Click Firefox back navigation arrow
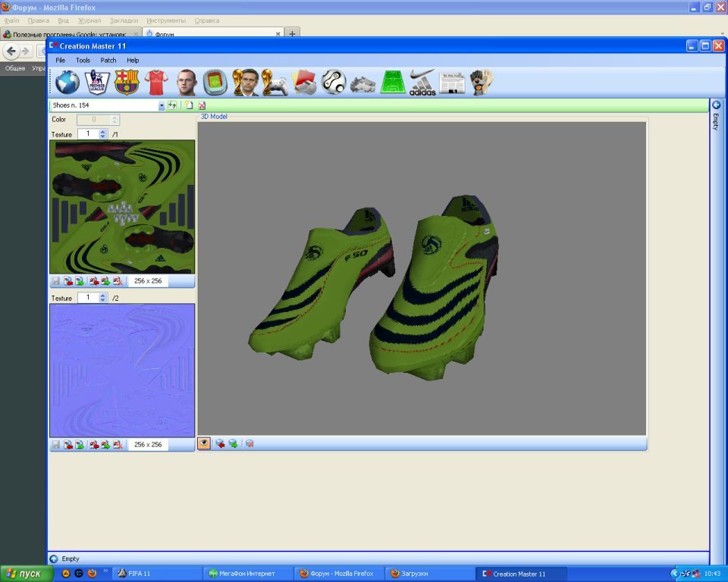This screenshot has width=728, height=582. [x=11, y=51]
